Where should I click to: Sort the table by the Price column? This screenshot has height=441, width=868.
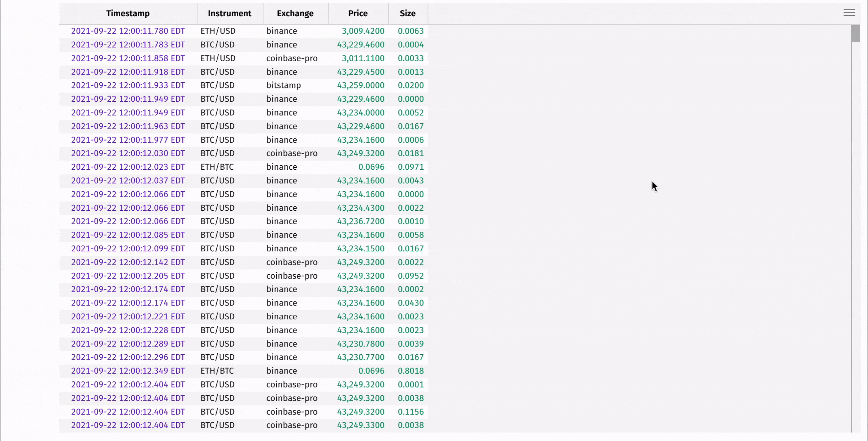[357, 14]
